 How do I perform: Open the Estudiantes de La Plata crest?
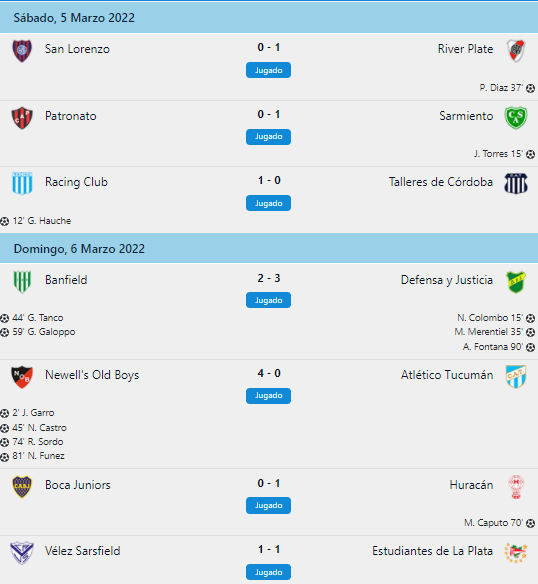coord(516,553)
